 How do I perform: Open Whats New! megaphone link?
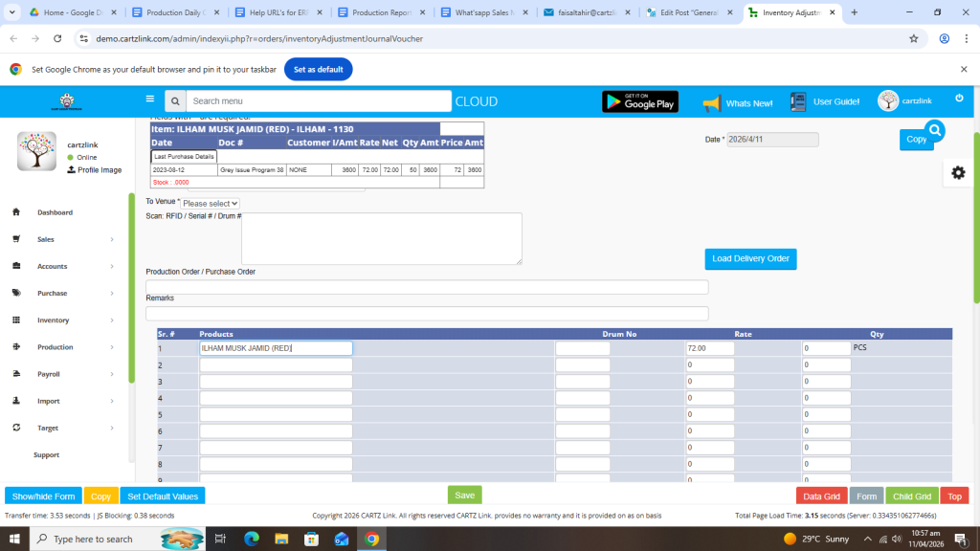coord(738,102)
